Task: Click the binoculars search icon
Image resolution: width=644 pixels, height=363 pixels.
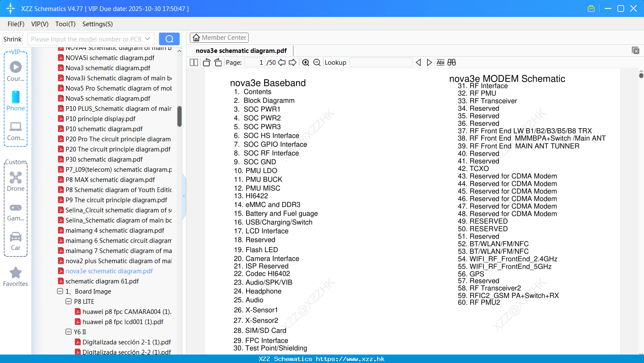Action: [452, 63]
